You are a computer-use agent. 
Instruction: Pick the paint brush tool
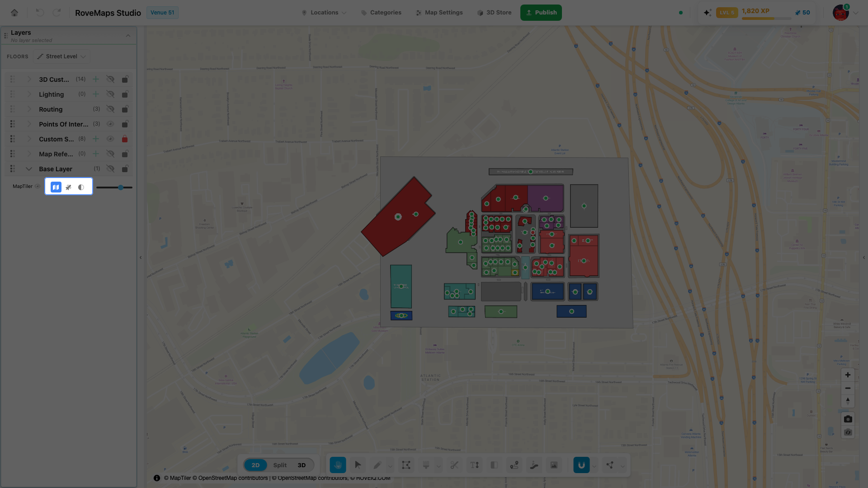pos(426,465)
